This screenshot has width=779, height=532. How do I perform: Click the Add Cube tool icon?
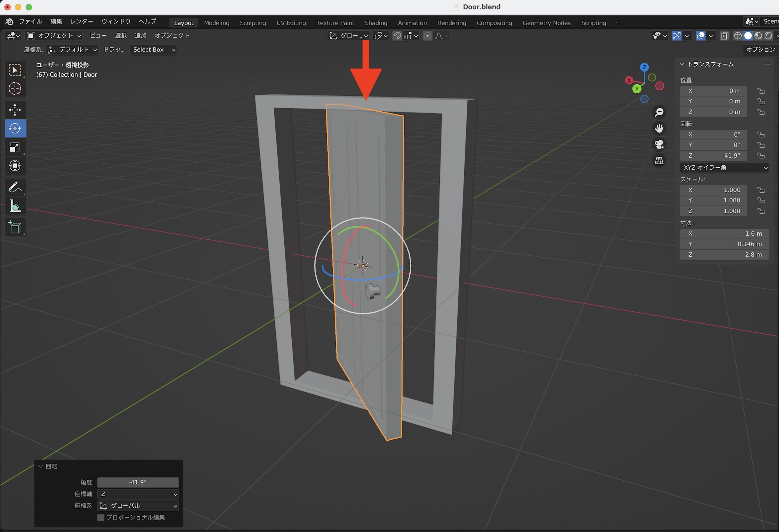[15, 227]
